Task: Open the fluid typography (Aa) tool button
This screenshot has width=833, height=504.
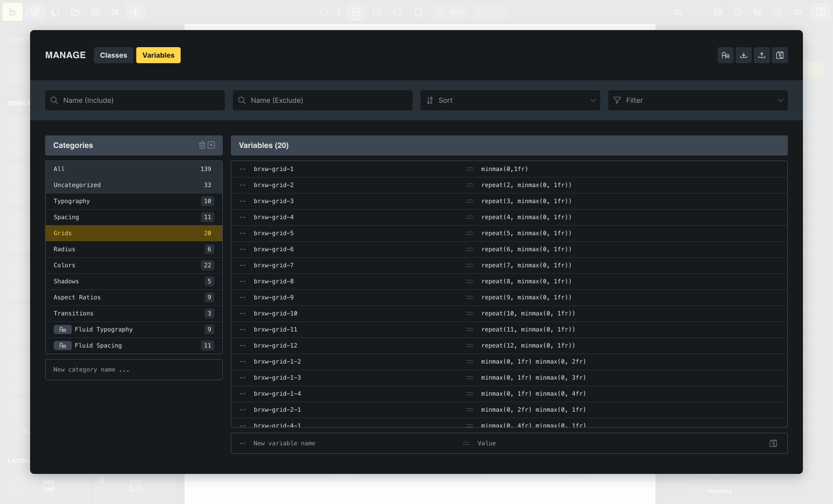Action: (725, 55)
